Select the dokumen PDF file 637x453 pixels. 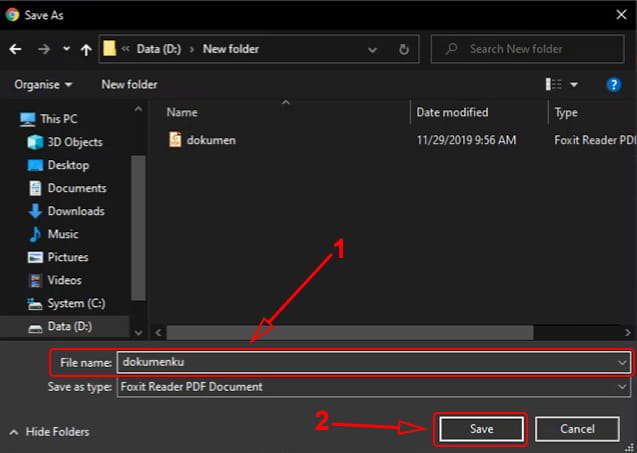point(210,140)
